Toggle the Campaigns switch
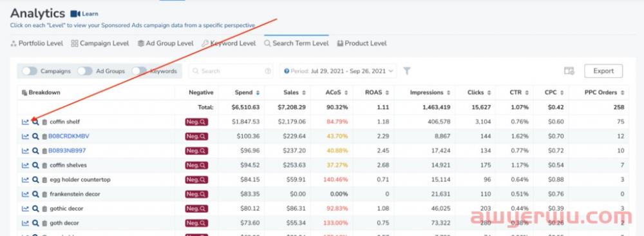 30,71
